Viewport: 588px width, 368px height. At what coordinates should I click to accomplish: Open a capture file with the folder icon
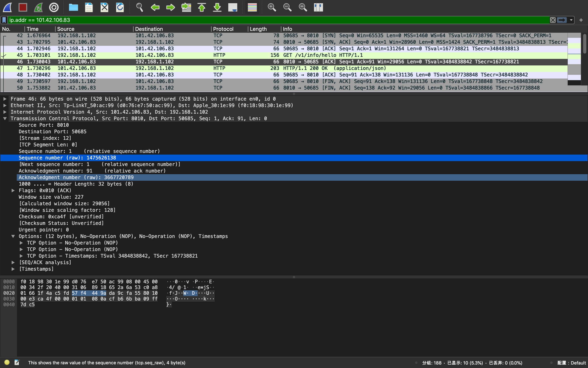(73, 7)
